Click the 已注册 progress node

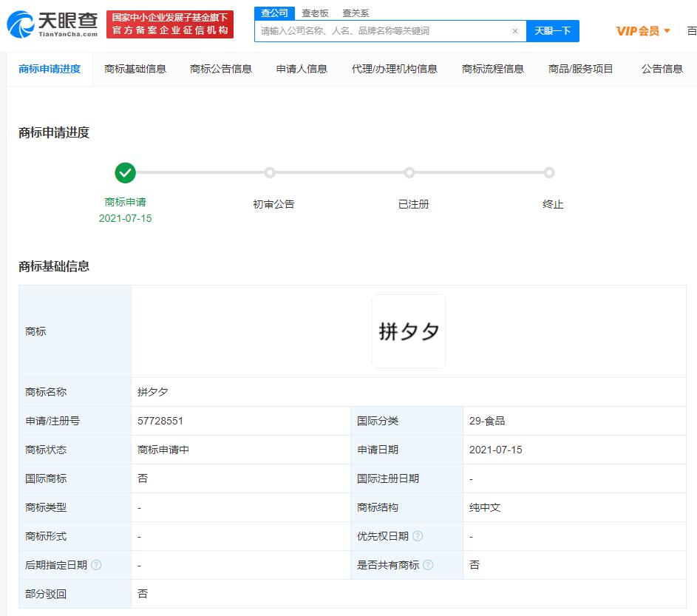coord(409,172)
